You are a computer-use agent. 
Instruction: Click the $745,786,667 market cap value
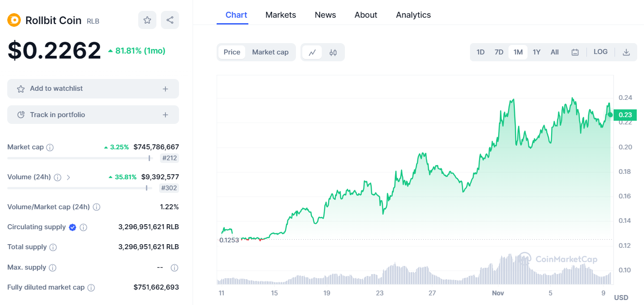(156, 147)
